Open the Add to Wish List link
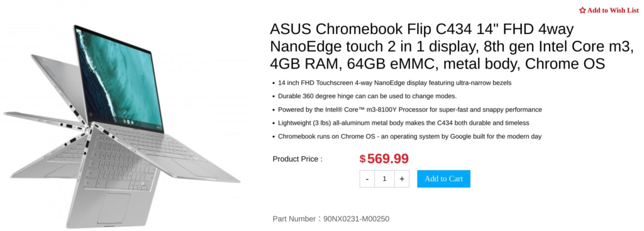This screenshot has height=231, width=644. tap(609, 10)
